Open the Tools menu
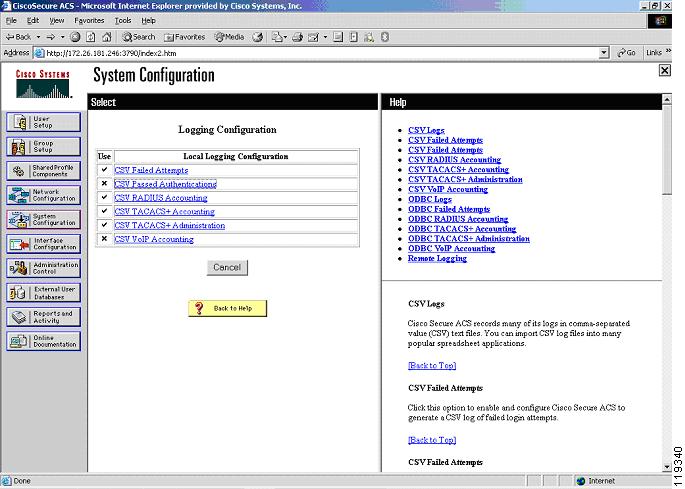The height and width of the screenshot is (489, 685). coord(123,21)
